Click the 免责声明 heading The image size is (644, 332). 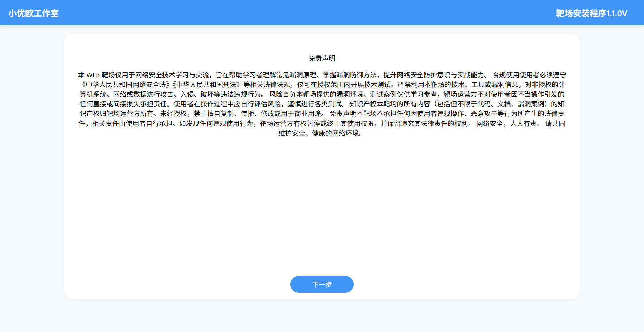(x=321, y=58)
